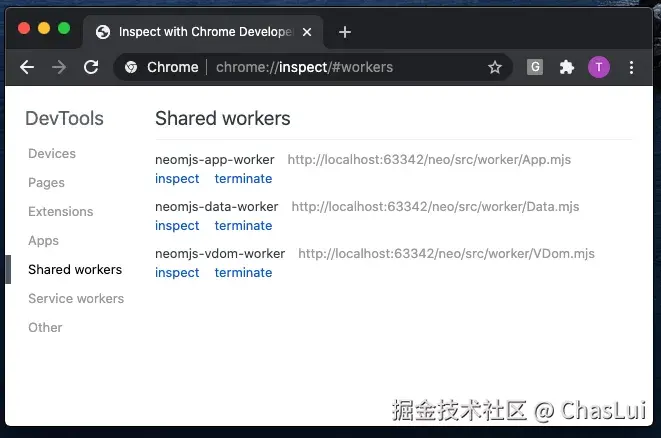Viewport: 661px width, 438px height.
Task: Open the Extensions puzzle piece menu
Action: (x=566, y=67)
